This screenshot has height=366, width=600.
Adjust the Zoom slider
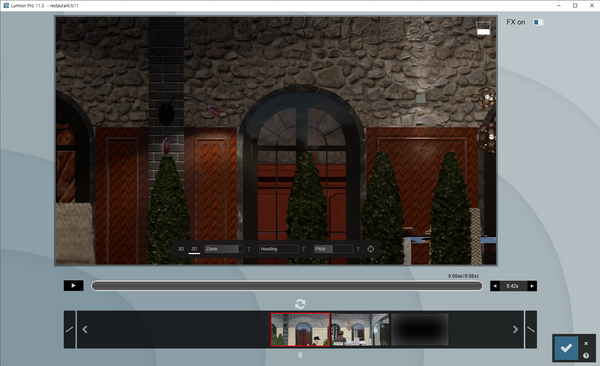pos(224,249)
